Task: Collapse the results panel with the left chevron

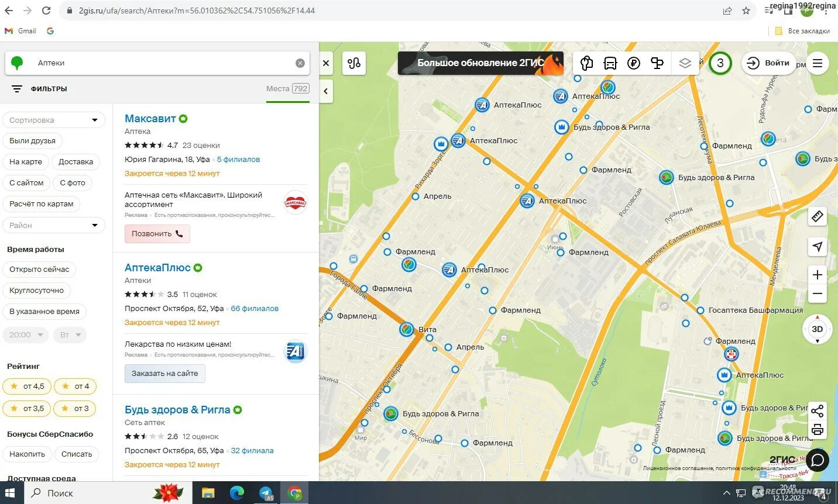Action: (x=326, y=91)
